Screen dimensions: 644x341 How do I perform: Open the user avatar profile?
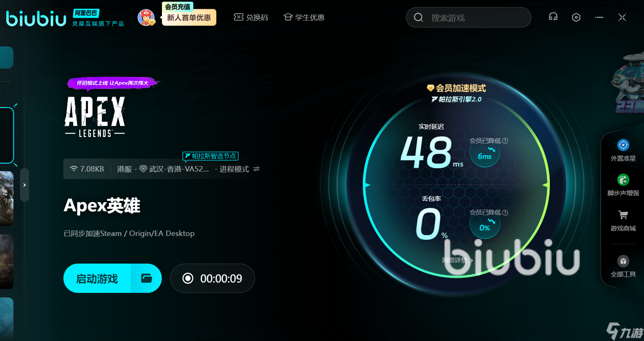click(x=146, y=18)
